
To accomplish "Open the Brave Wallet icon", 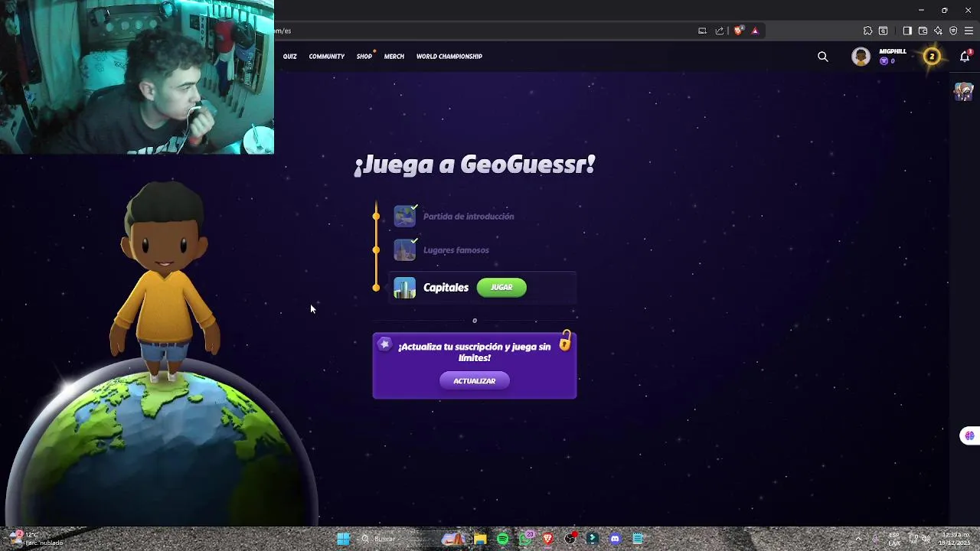I will coord(923,31).
